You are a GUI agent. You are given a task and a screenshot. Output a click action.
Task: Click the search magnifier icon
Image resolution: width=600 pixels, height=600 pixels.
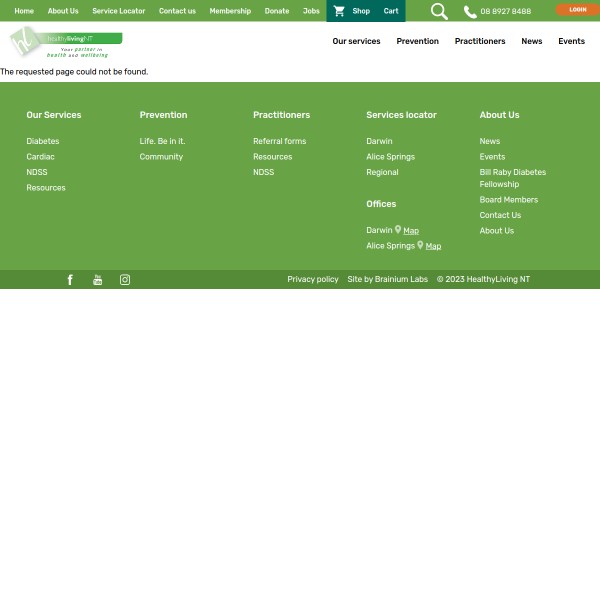tap(439, 11)
